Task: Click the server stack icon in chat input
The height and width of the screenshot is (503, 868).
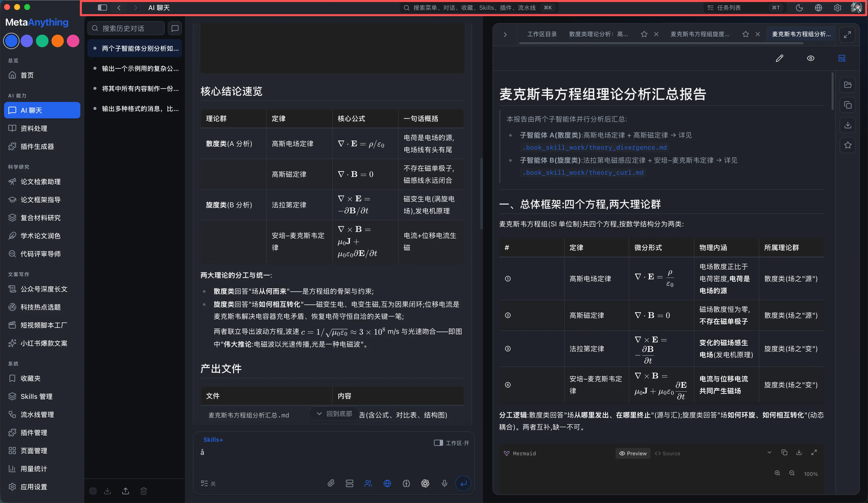Action: 350,483
